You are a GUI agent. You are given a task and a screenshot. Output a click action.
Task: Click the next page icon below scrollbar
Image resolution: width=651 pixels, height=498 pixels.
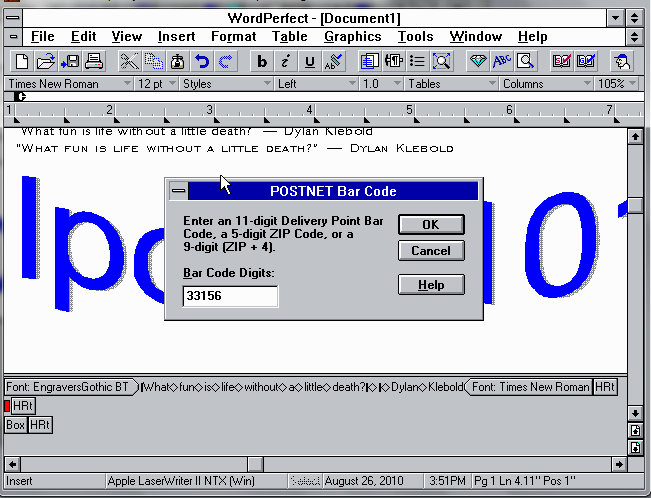[x=635, y=447]
